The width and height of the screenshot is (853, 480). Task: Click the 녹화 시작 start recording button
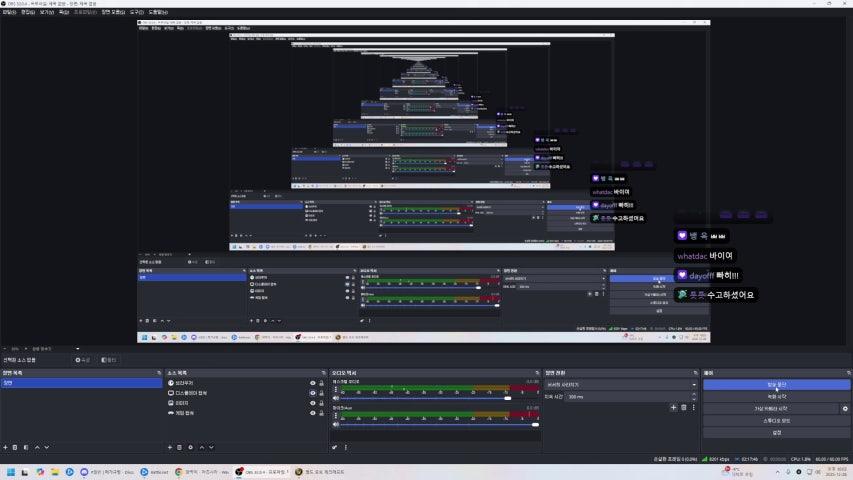pyautogui.click(x=776, y=397)
